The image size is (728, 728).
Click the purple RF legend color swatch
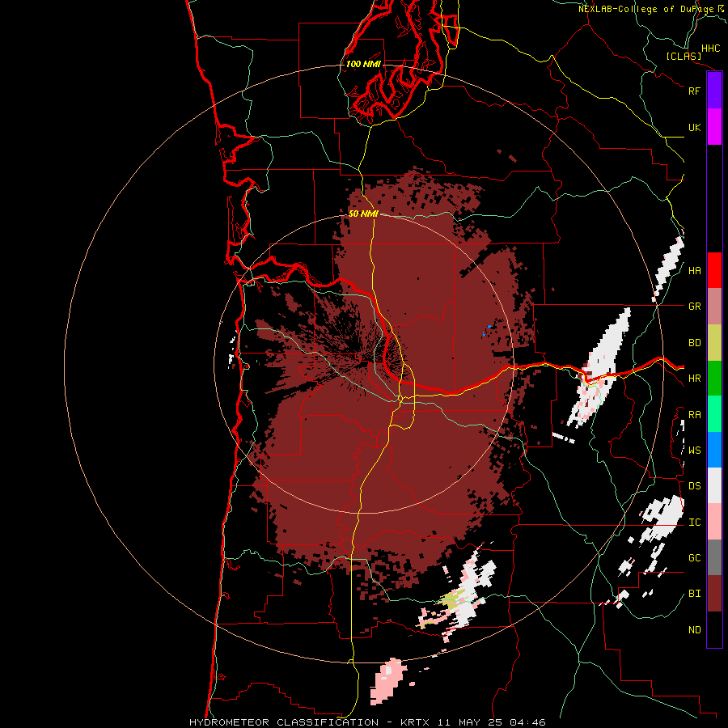pos(714,91)
